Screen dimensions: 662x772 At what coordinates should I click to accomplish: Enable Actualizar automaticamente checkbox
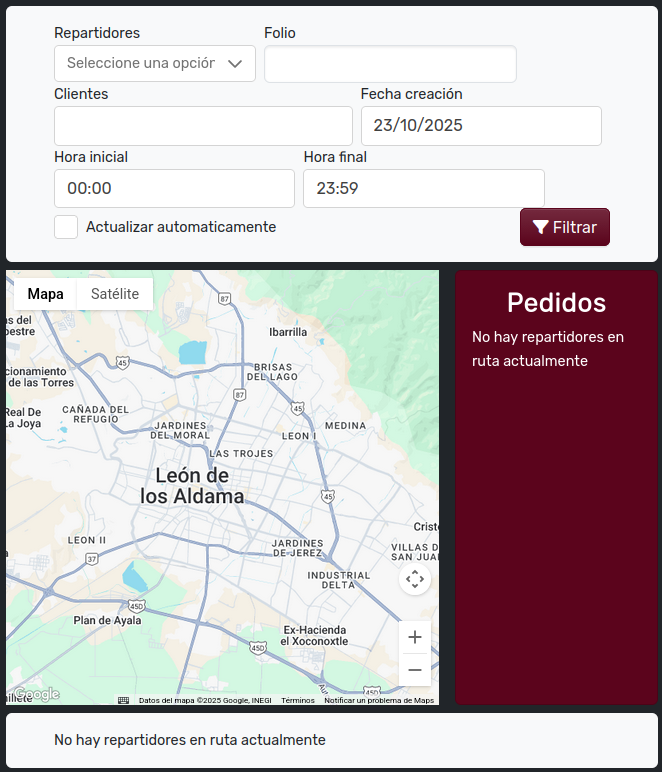(66, 227)
